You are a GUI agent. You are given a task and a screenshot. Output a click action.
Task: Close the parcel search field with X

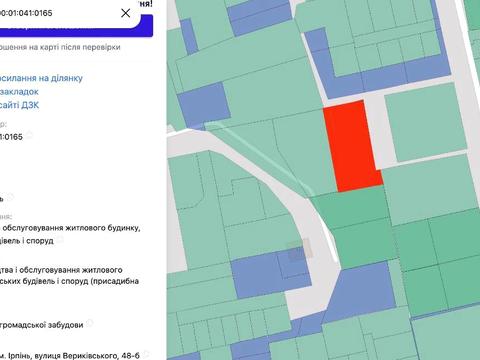(x=126, y=13)
